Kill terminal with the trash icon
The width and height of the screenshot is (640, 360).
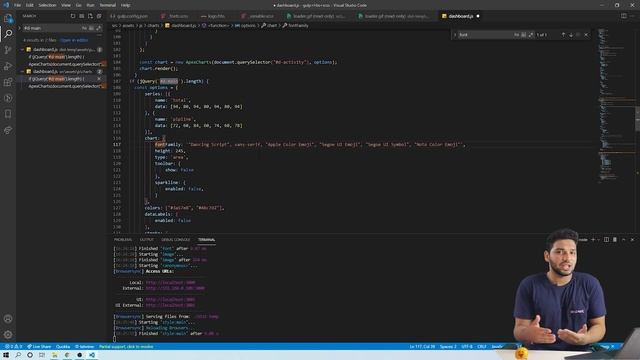tap(615, 240)
